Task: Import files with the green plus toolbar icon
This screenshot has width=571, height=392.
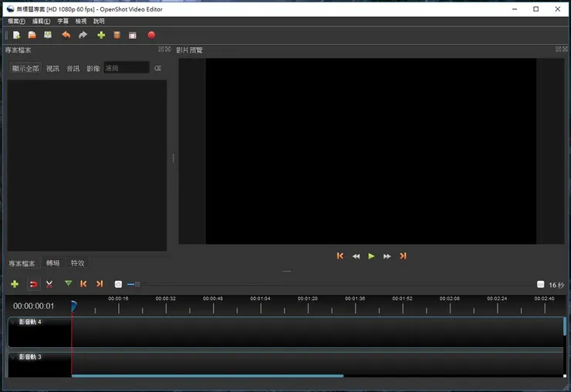Action: pos(101,35)
